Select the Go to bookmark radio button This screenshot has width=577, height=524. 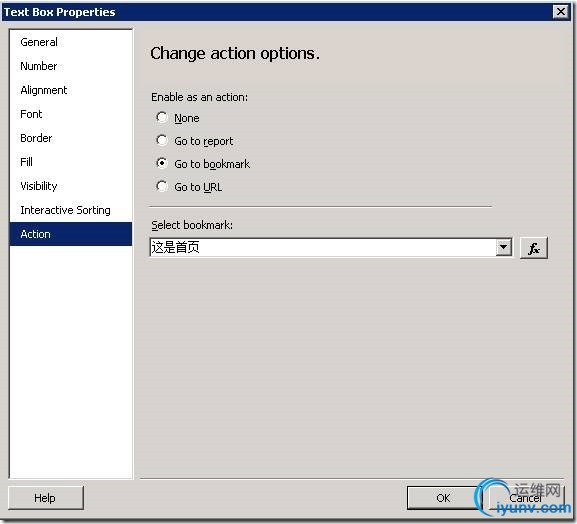[x=162, y=163]
